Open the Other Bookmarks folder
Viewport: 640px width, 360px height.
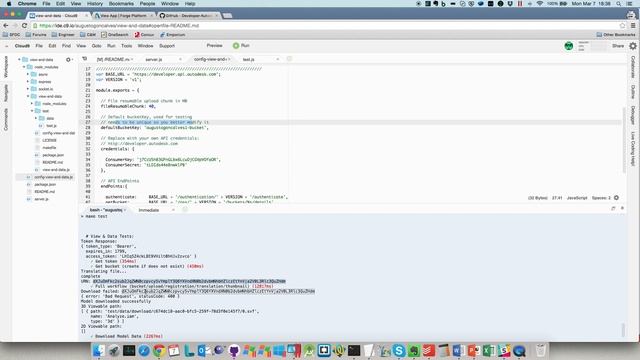pyautogui.click(x=616, y=35)
